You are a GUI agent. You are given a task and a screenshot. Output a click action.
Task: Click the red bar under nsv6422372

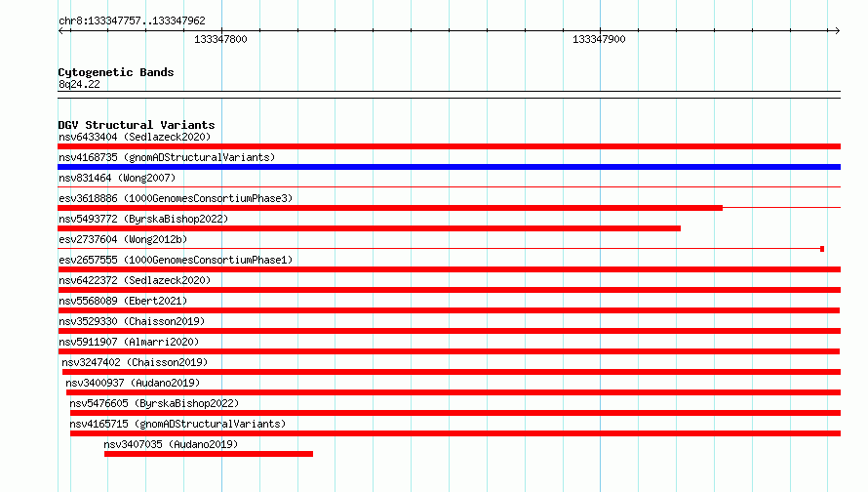point(449,290)
